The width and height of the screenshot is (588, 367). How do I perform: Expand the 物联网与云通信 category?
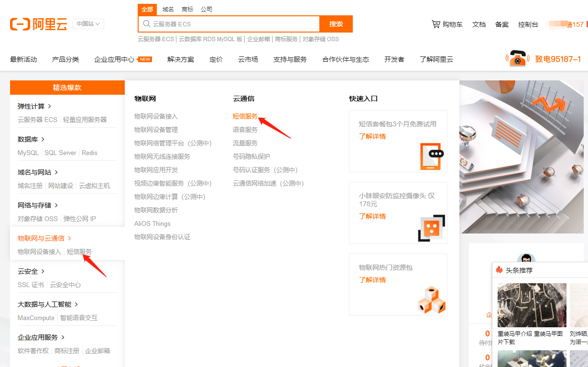click(44, 238)
